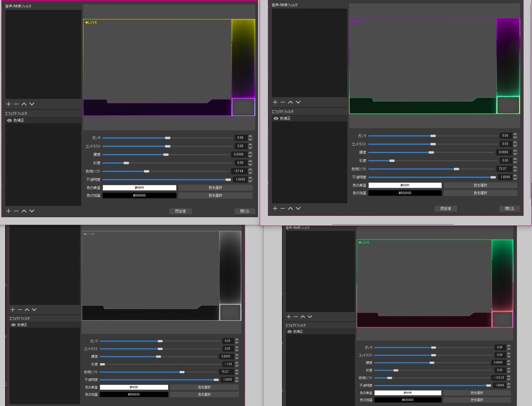Add an audio/video filter in the yellow LIVE window

(8, 104)
